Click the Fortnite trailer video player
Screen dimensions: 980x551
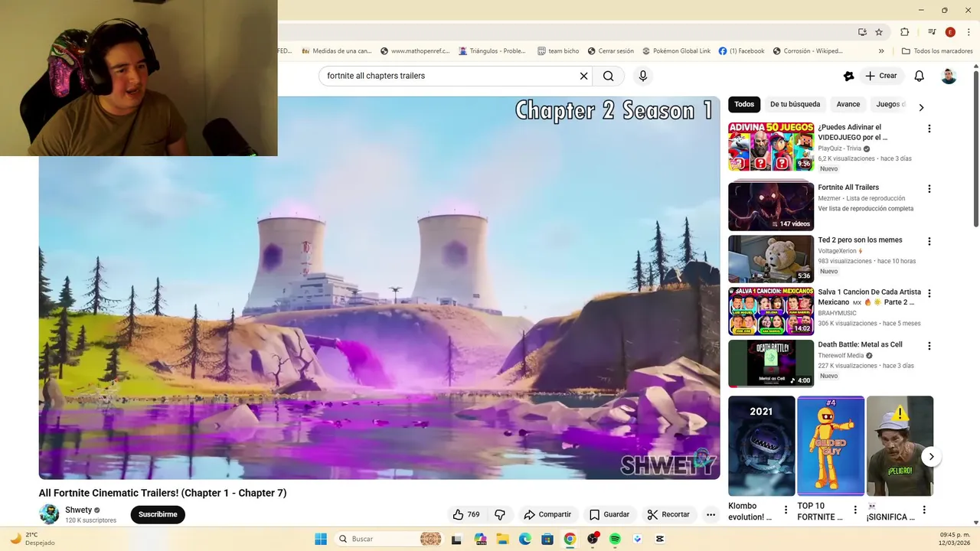pyautogui.click(x=379, y=288)
